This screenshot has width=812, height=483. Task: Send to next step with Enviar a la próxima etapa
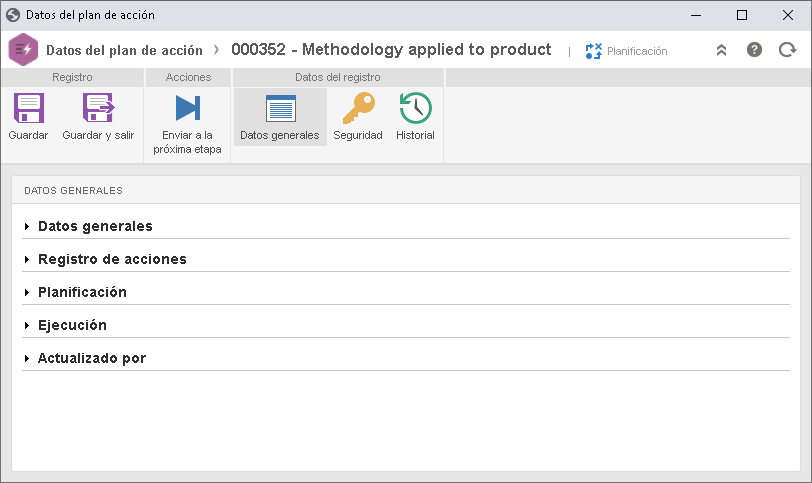pyautogui.click(x=187, y=123)
